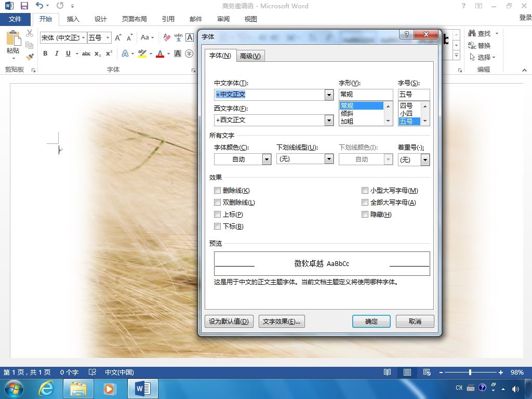Click the Replace 替换 icon

tap(479, 45)
